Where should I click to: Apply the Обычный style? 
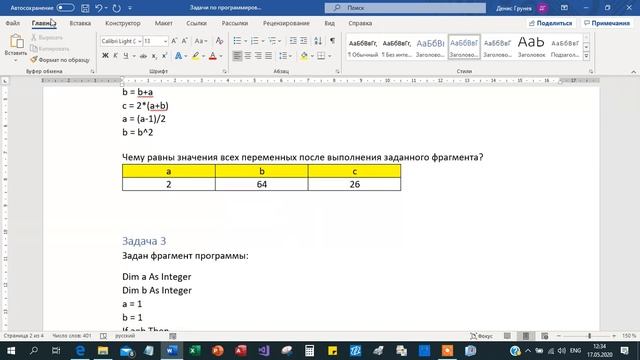(363, 47)
